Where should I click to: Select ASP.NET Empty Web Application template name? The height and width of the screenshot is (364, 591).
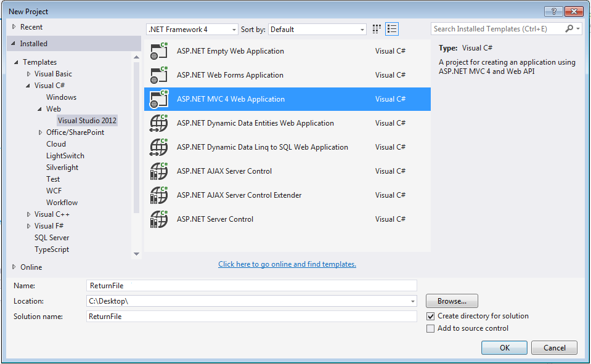pos(230,51)
